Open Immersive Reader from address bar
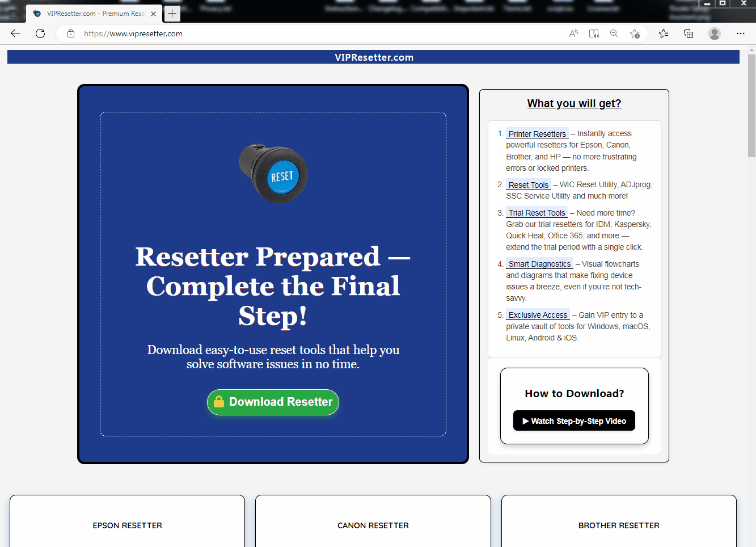 coord(594,33)
